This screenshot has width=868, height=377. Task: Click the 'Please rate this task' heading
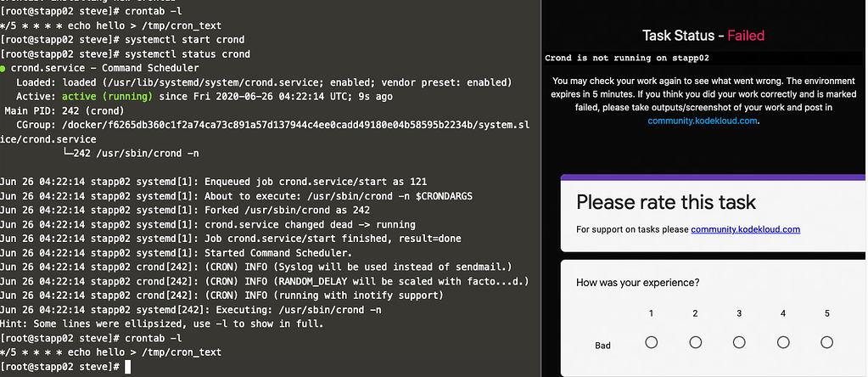point(666,202)
